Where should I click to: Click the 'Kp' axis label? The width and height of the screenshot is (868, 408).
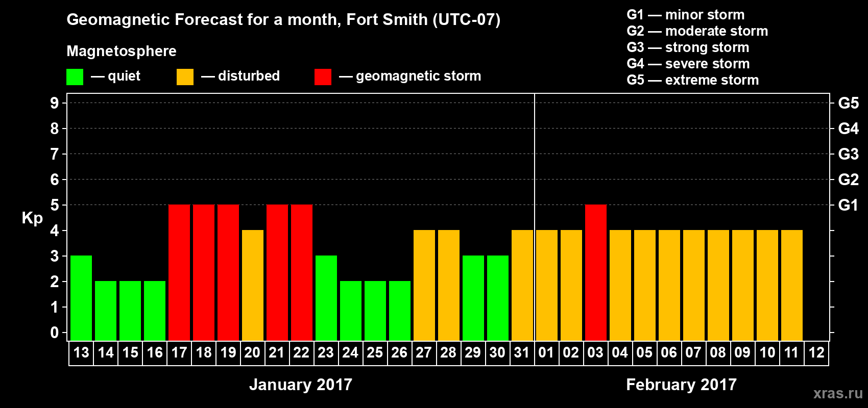(x=32, y=218)
